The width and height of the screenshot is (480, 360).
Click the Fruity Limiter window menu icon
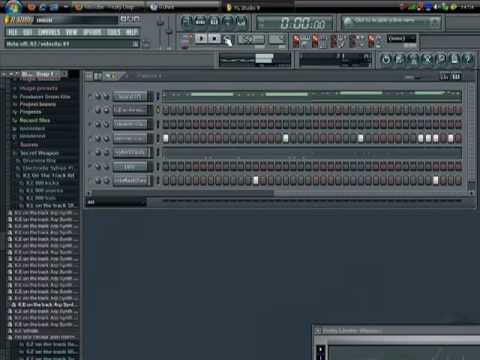point(318,331)
